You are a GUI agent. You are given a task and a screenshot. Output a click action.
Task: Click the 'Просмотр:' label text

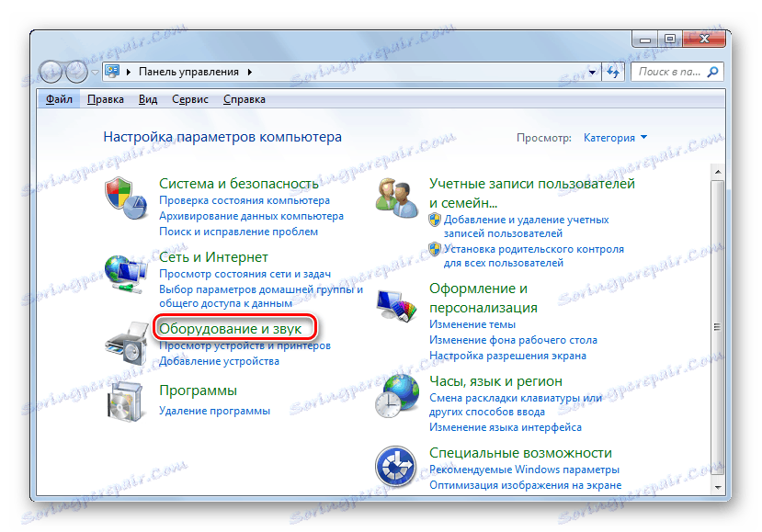544,138
